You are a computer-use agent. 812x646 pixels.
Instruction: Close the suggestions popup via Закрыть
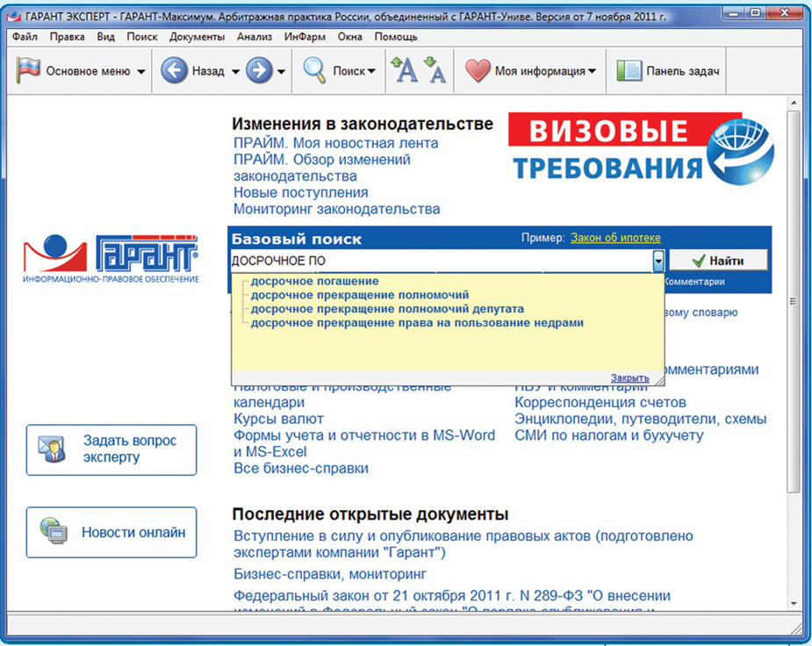click(629, 377)
